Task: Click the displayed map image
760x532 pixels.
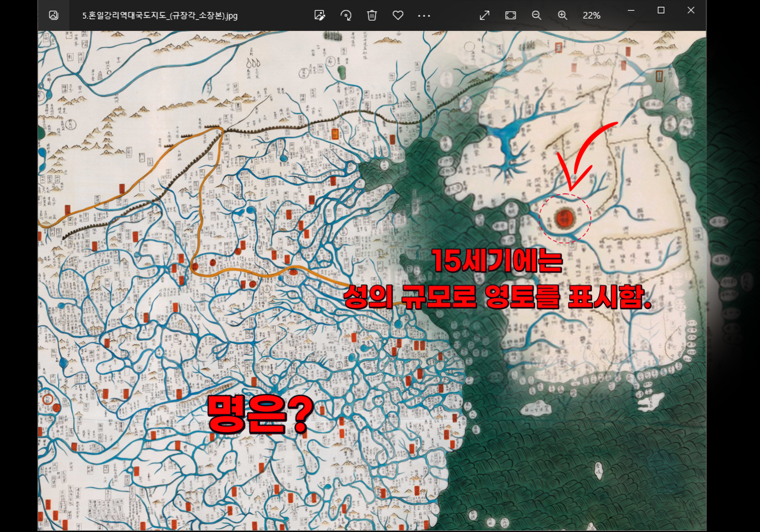Action: pyautogui.click(x=372, y=281)
